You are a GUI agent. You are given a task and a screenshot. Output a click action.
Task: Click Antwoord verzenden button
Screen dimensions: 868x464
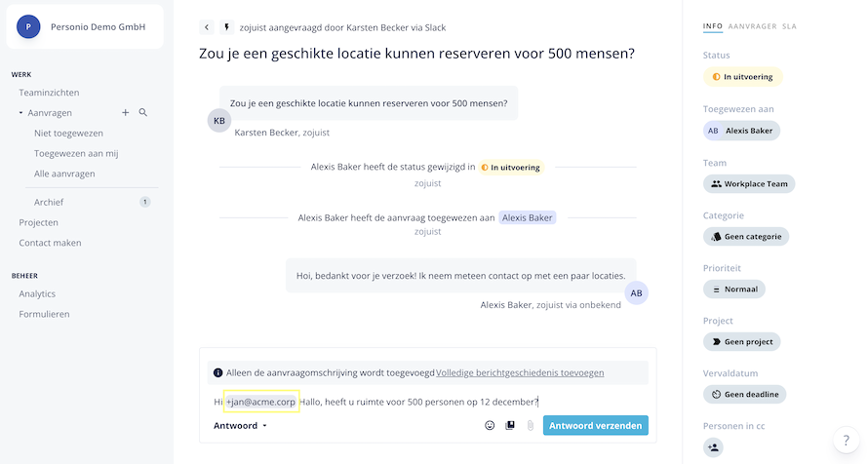coord(595,426)
